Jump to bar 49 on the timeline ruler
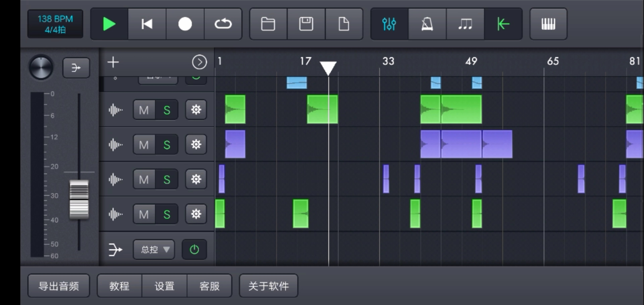The width and height of the screenshot is (644, 305). click(x=471, y=61)
